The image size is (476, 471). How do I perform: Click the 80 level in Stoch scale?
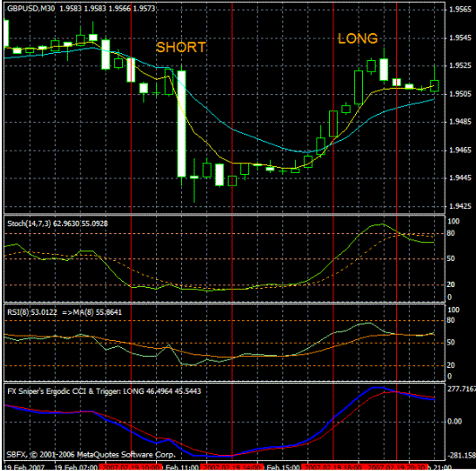[451, 233]
